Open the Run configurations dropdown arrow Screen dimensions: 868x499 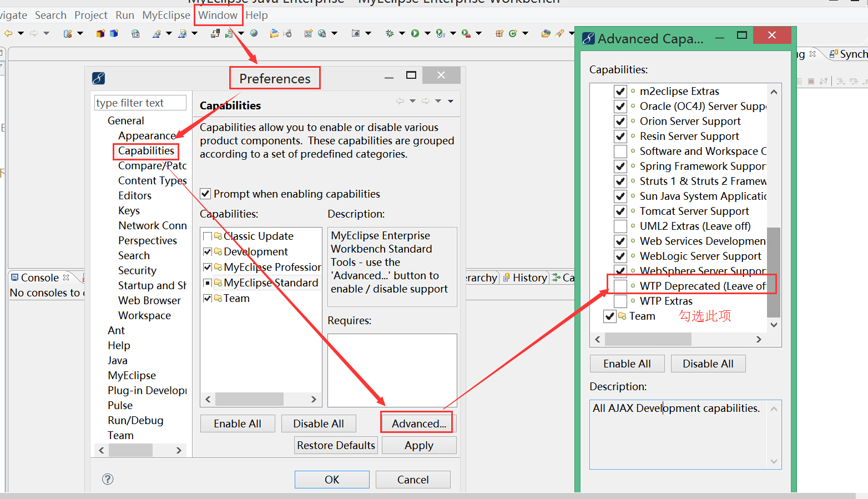click(427, 33)
